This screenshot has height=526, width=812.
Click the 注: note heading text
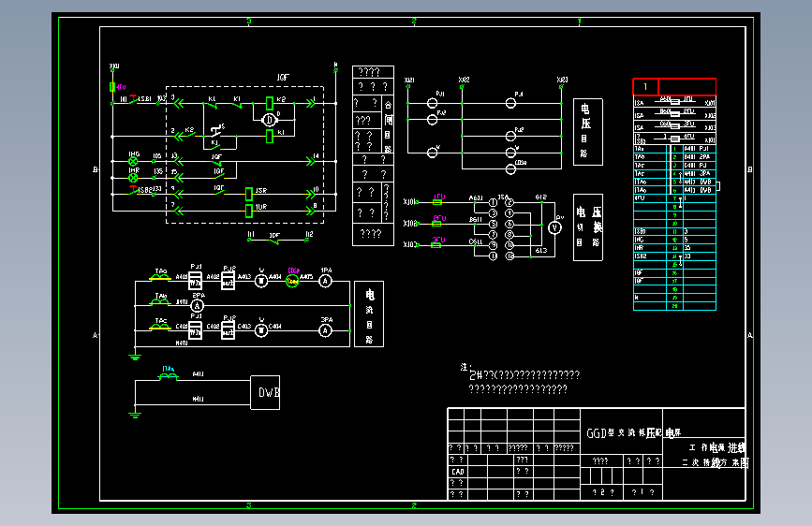[x=465, y=367]
